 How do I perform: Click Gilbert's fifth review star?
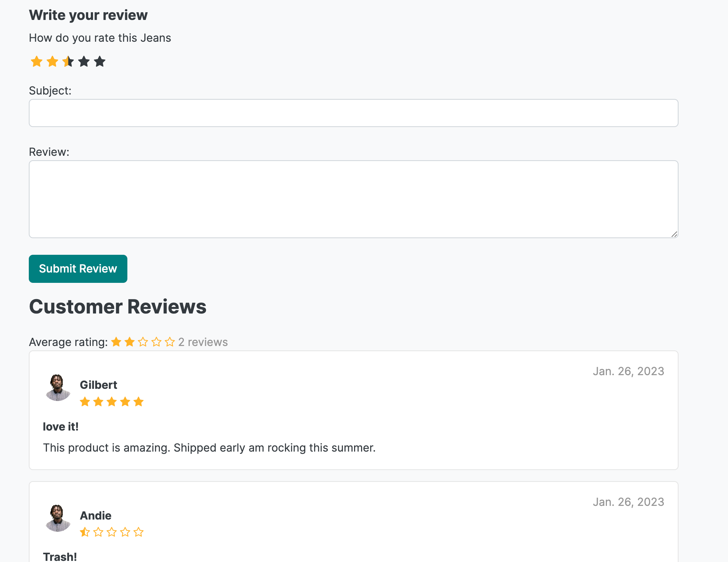(138, 401)
